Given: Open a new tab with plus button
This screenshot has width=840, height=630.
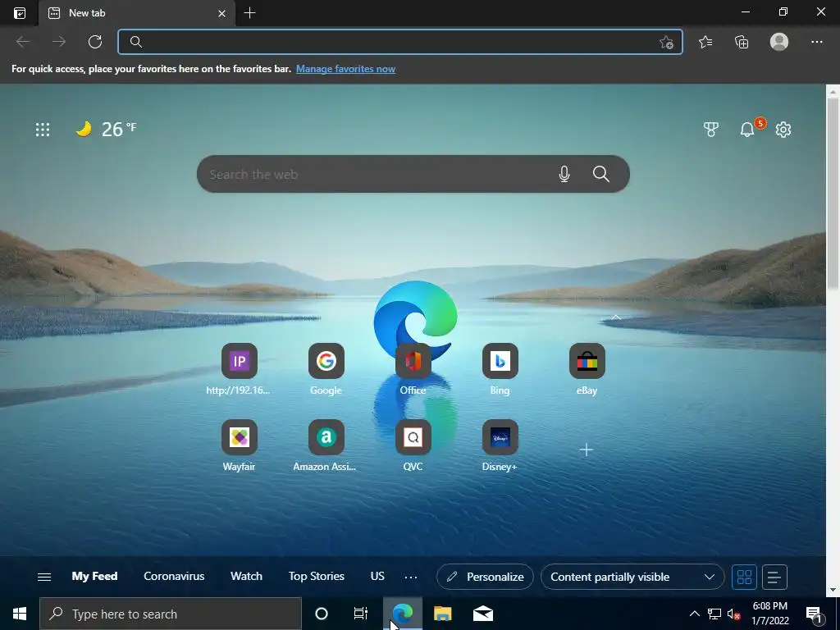Looking at the screenshot, I should pos(249,13).
